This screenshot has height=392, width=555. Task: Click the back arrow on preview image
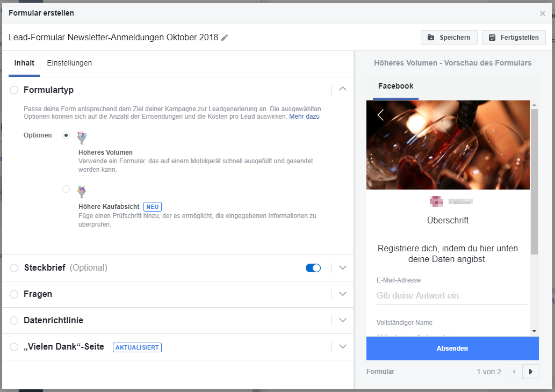click(380, 114)
